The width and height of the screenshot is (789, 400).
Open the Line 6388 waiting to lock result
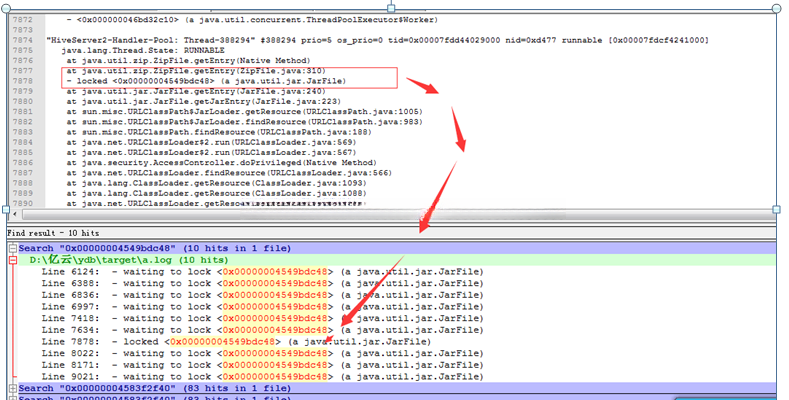point(262,283)
